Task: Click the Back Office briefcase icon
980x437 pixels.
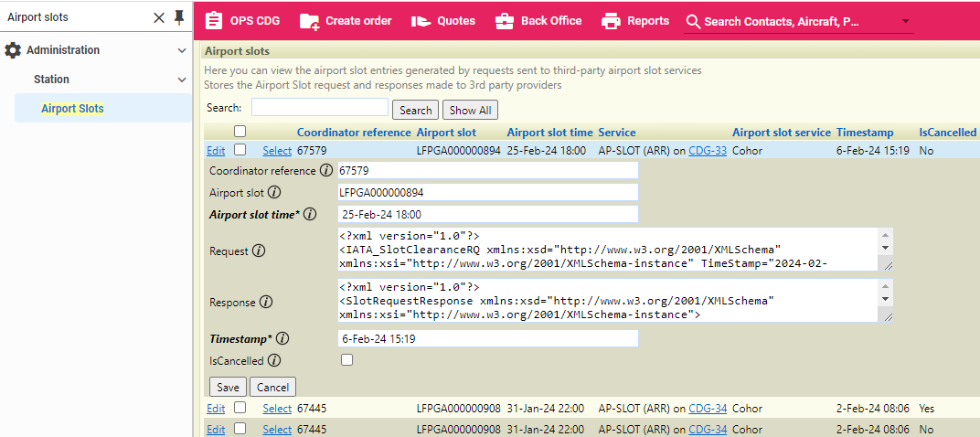Action: click(x=505, y=21)
